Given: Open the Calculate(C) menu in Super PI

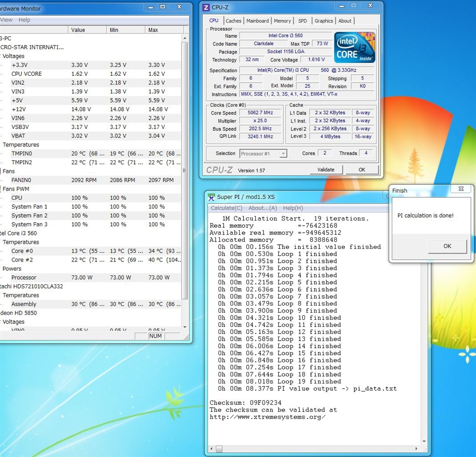Looking at the screenshot, I should pos(226,208).
